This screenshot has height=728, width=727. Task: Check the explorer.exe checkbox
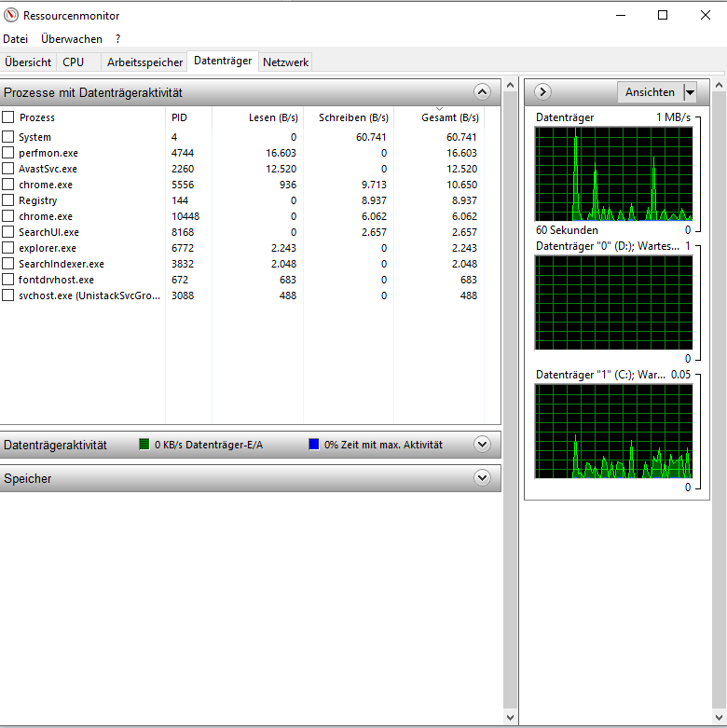coord(7,247)
